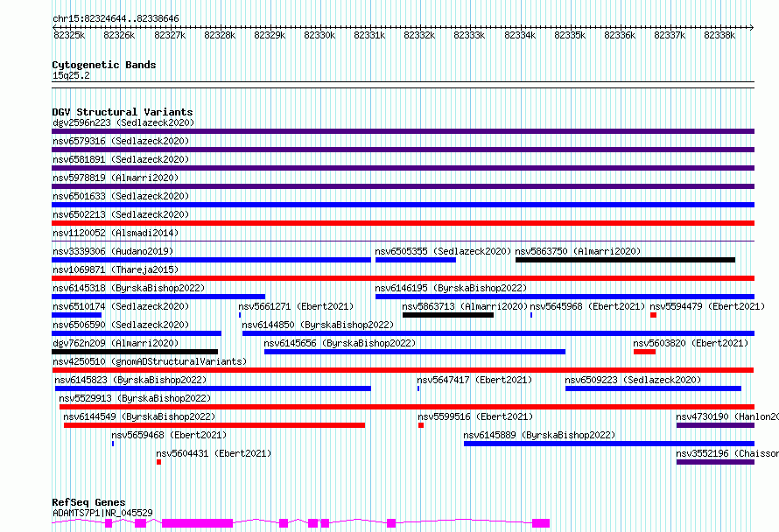
Task: Click nsv5645968 (Ebert2021) label
Action: tap(587, 306)
